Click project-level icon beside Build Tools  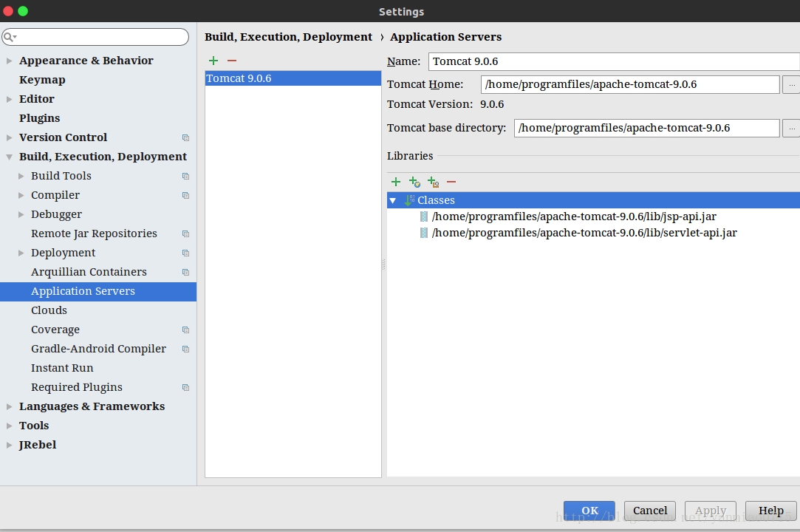185,176
